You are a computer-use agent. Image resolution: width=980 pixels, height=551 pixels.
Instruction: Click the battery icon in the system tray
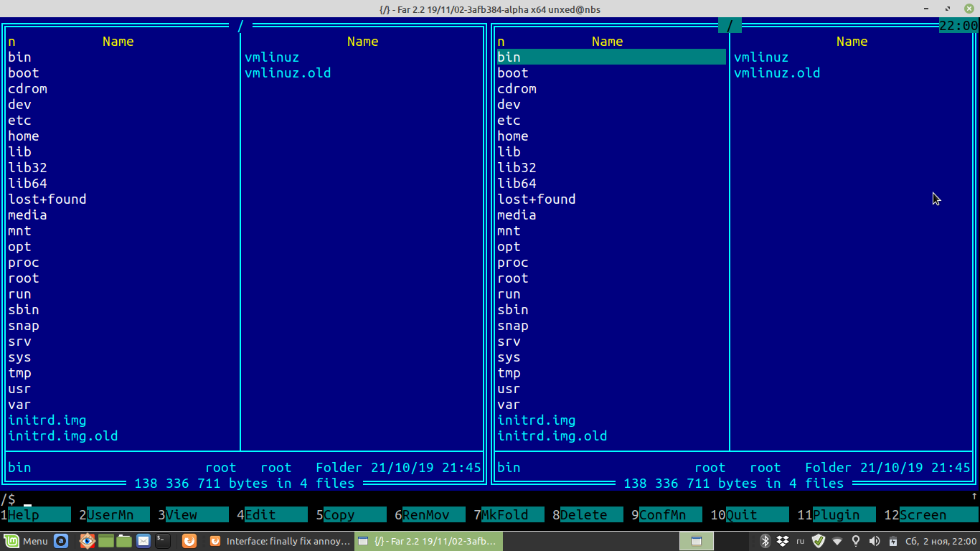click(893, 541)
